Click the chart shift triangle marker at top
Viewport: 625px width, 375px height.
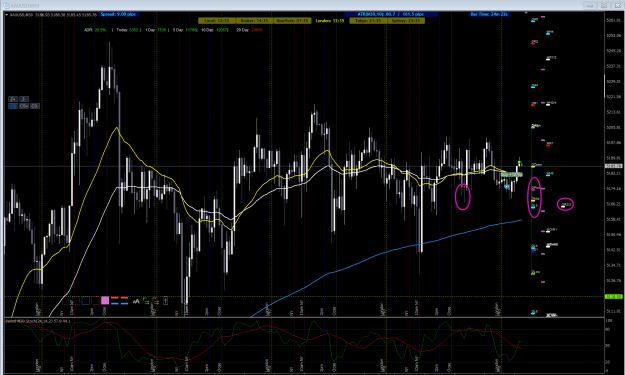(526, 13)
